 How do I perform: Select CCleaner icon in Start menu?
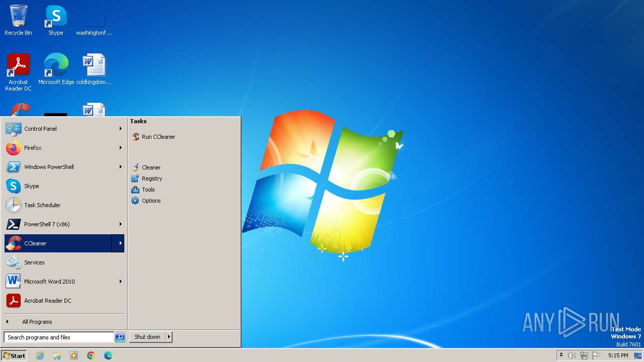click(14, 243)
